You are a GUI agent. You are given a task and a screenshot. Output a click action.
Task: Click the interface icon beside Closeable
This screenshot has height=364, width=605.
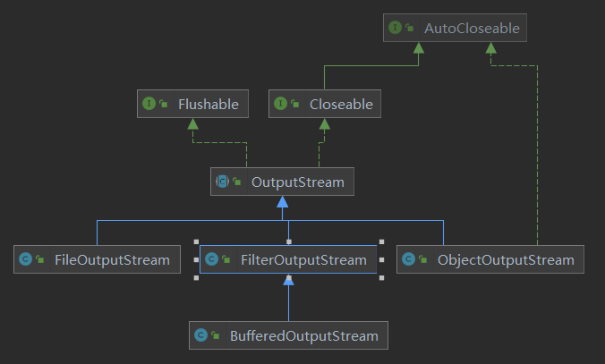click(281, 105)
